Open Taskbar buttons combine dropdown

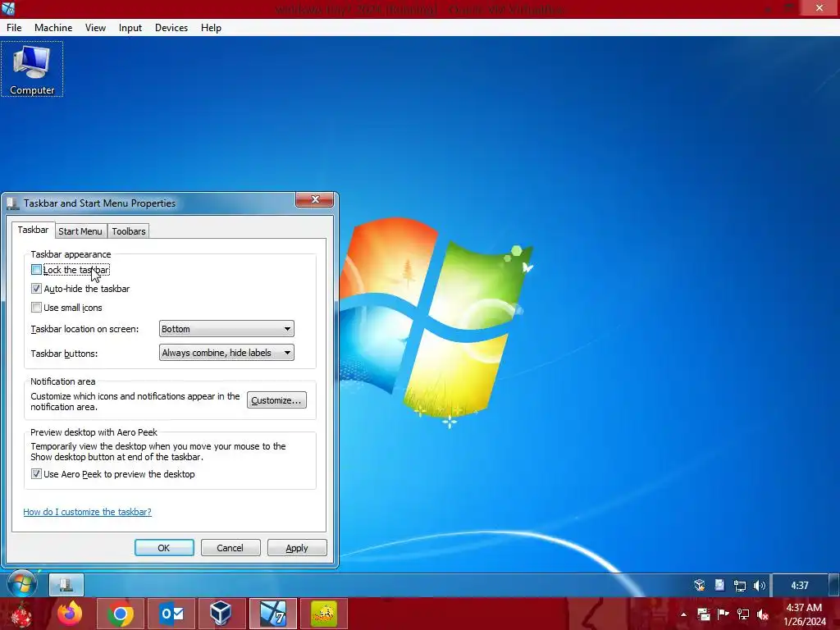coord(226,353)
